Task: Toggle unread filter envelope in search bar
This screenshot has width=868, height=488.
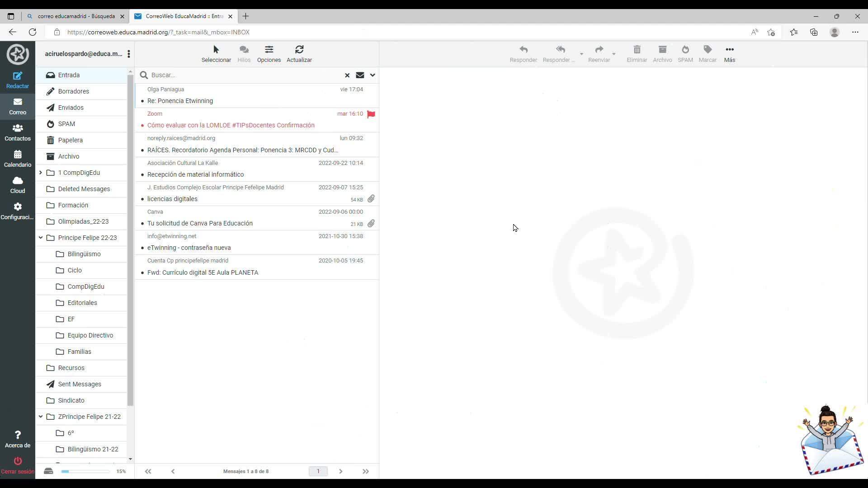Action: 360,75
